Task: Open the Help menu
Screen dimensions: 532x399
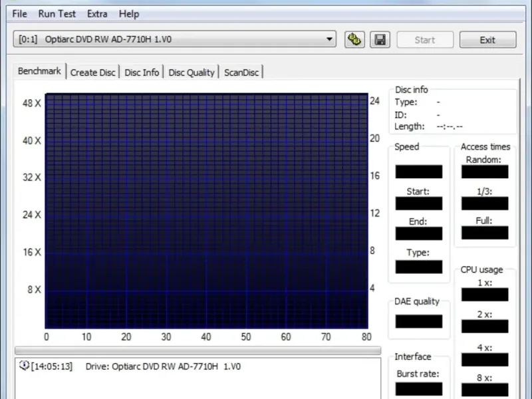Action: click(x=129, y=14)
